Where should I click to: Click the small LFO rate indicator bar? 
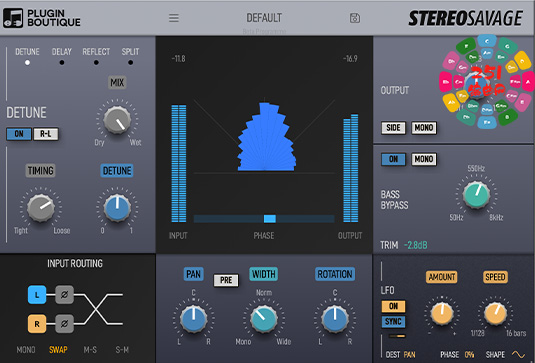pyautogui.click(x=397, y=336)
